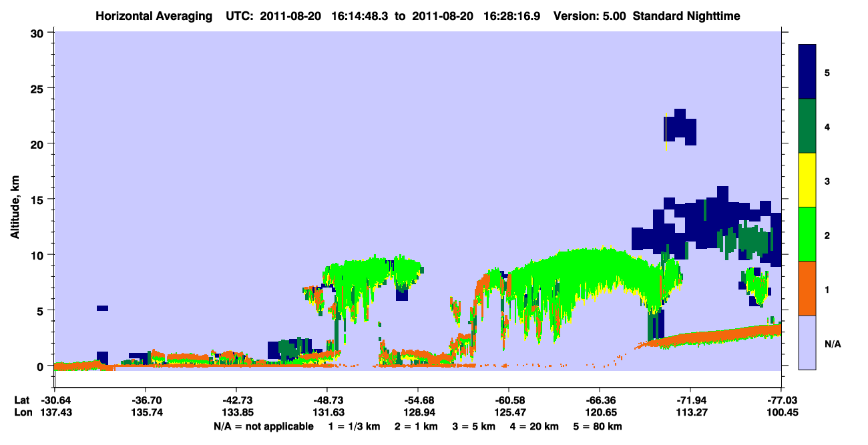Click the 'Lon' axis row label
868x445 pixels.
point(22,413)
